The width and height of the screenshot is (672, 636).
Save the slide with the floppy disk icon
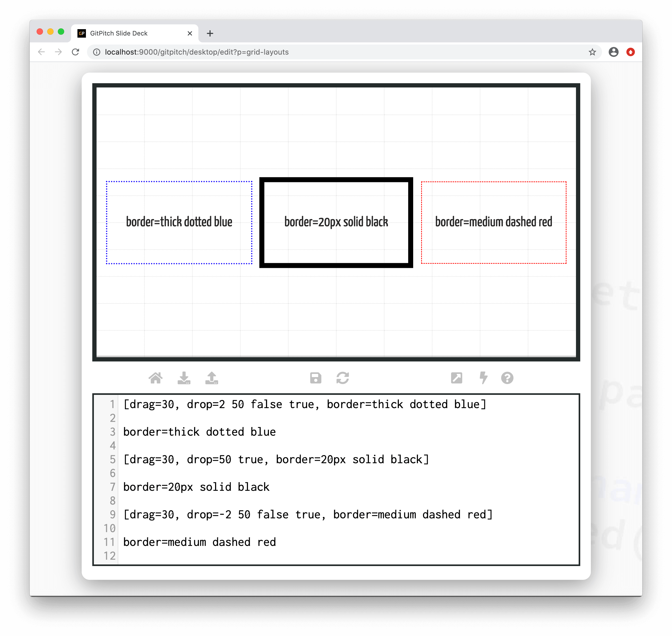pos(316,378)
